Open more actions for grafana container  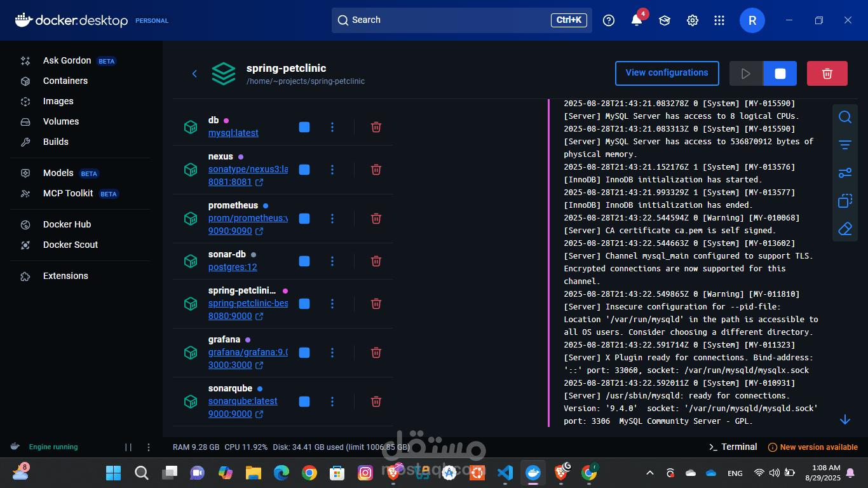[332, 353]
